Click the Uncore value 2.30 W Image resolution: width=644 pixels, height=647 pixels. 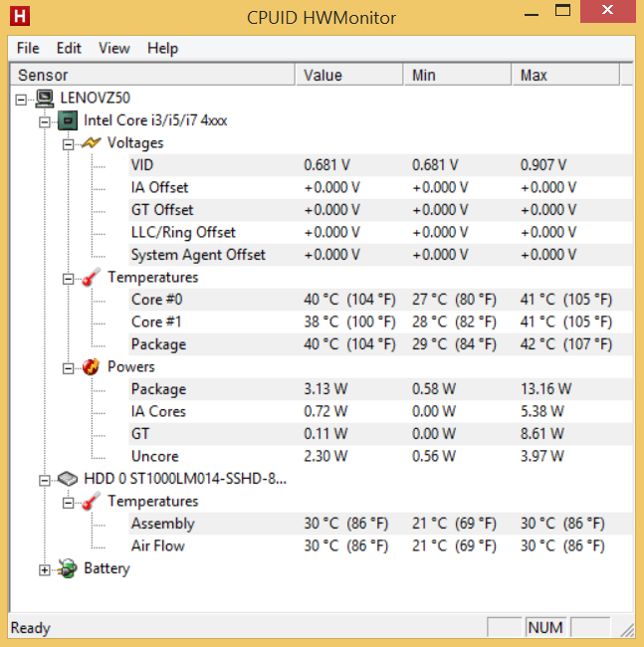[325, 456]
